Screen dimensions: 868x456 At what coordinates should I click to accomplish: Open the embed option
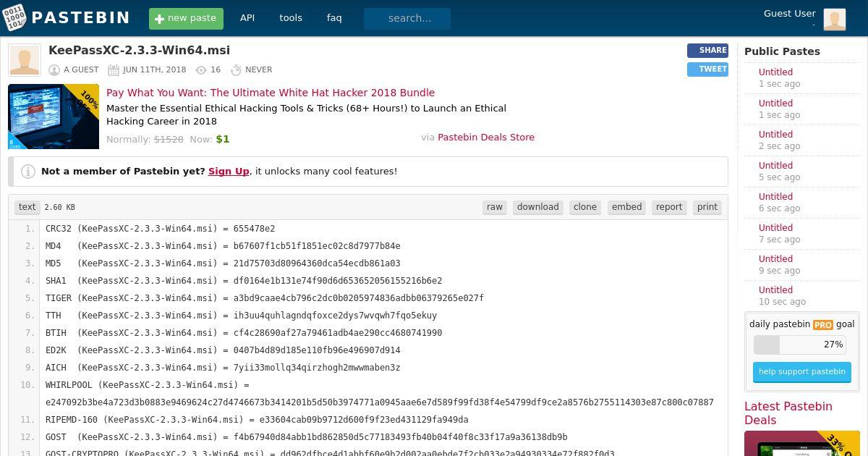[x=626, y=207]
